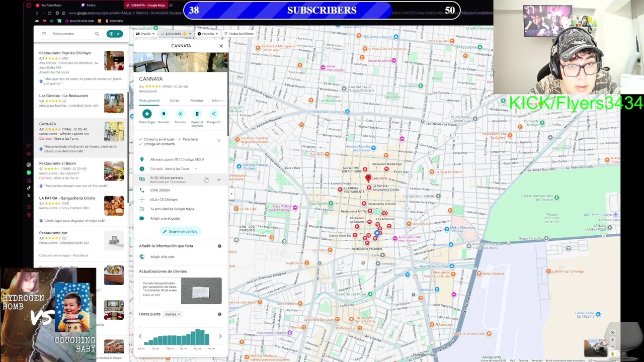Click the phone number call icon
The width and height of the screenshot is (644, 362).
pos(142,190)
